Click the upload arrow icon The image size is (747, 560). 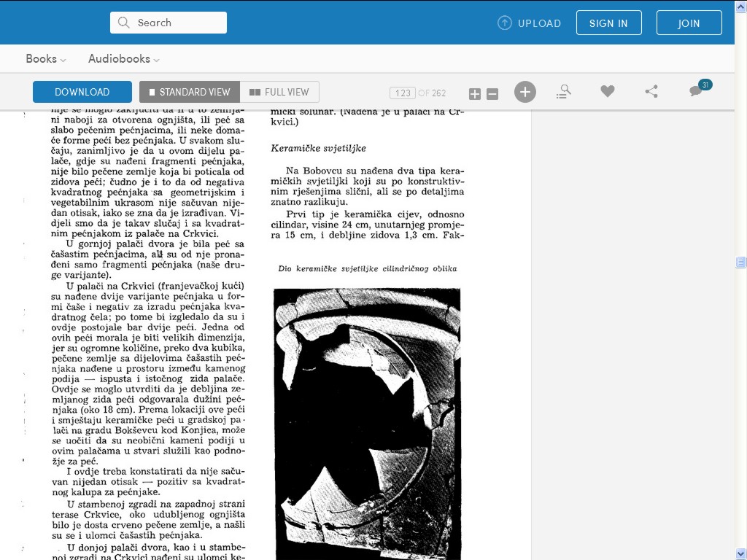coord(505,23)
